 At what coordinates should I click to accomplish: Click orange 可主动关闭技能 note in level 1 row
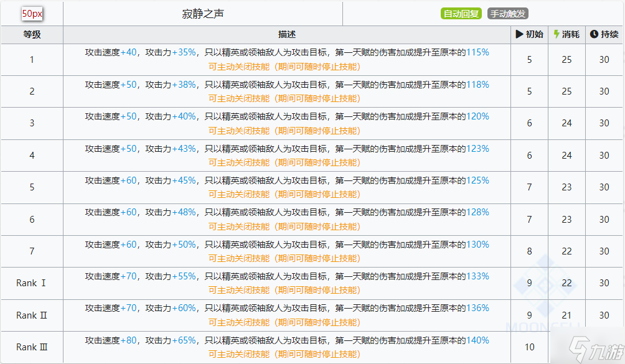point(284,67)
